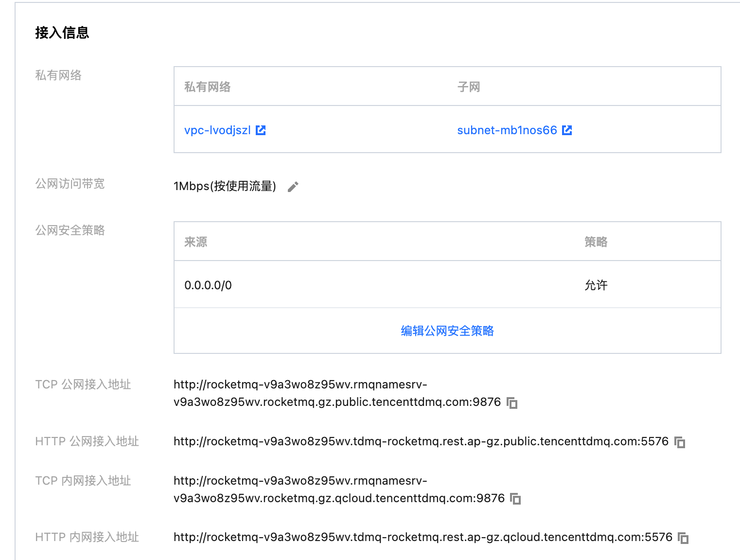
Task: Click the HTTP public URL ending in public.tencenttdmq.com:5576
Action: (x=421, y=441)
